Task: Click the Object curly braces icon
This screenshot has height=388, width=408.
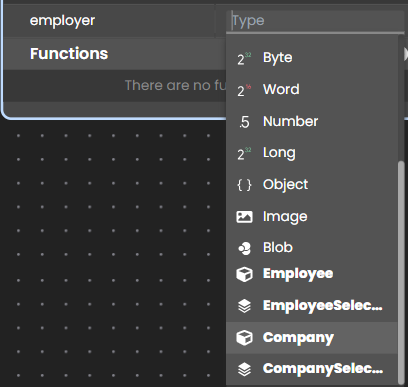Action: 244,185
